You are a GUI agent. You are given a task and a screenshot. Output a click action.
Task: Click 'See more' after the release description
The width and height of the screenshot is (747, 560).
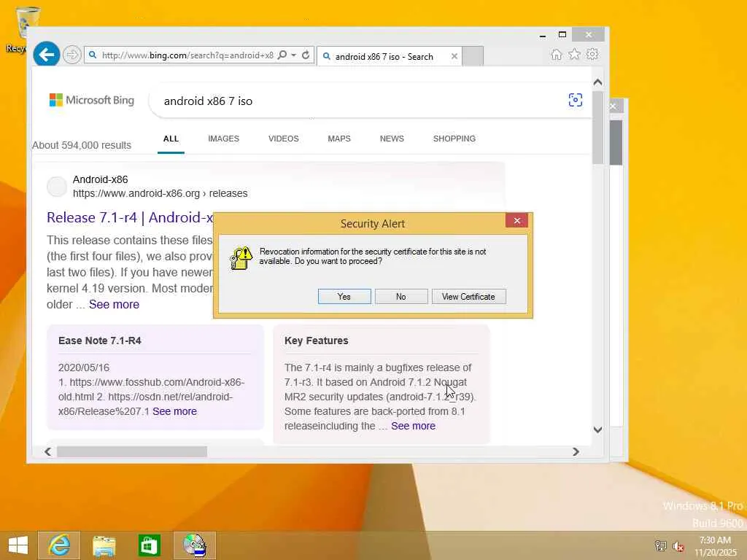pyautogui.click(x=114, y=304)
